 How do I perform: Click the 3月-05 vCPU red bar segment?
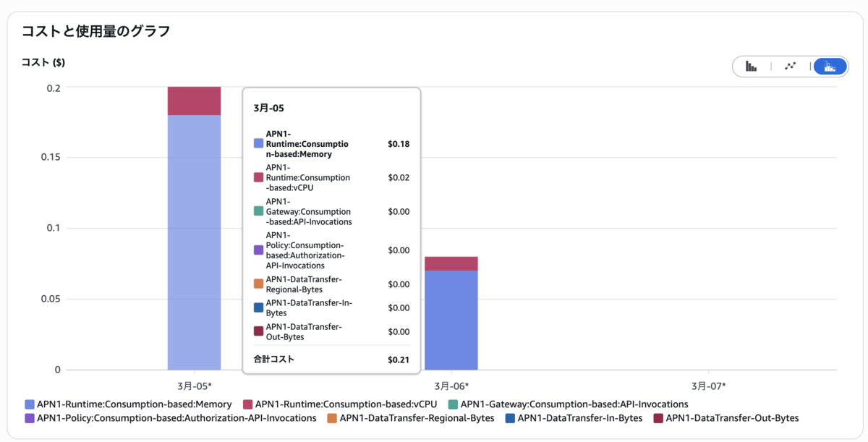click(194, 101)
